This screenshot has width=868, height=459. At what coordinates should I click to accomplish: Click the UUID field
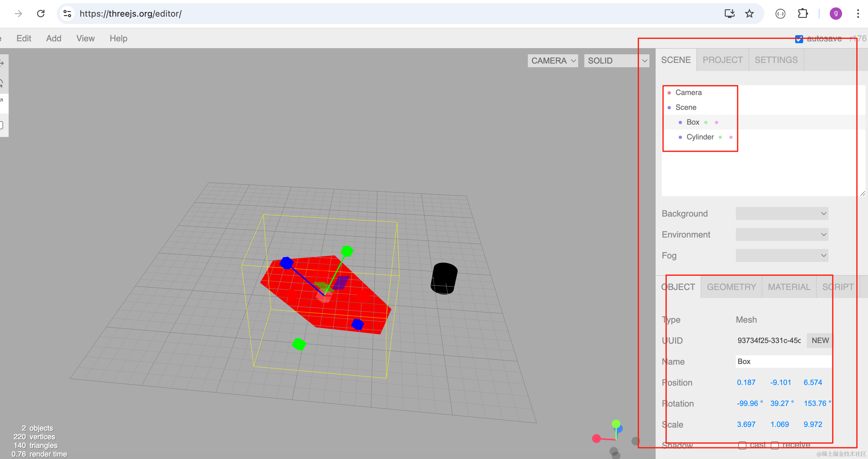tap(769, 341)
